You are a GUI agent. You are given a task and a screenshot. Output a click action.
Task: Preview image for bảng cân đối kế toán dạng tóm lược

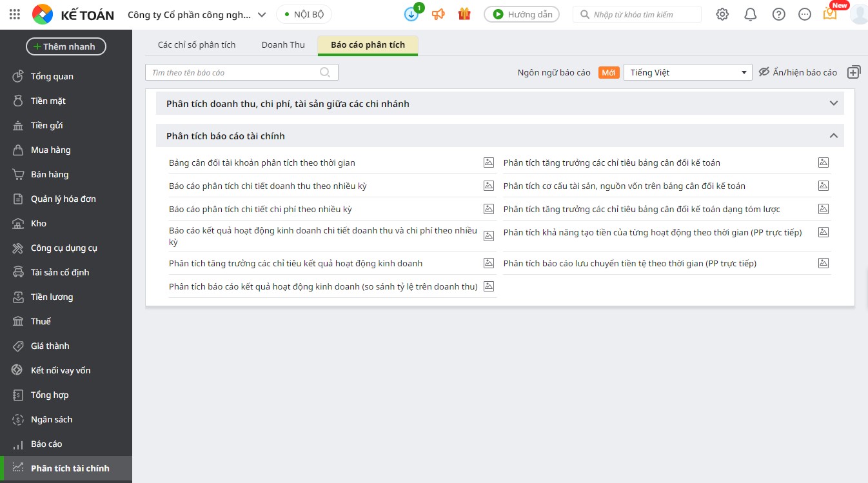click(824, 209)
